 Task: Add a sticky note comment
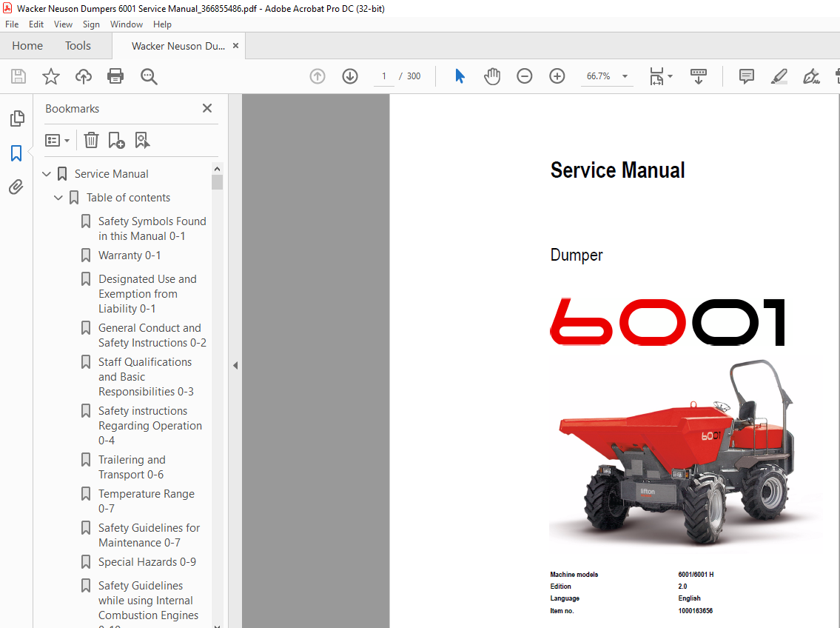746,76
